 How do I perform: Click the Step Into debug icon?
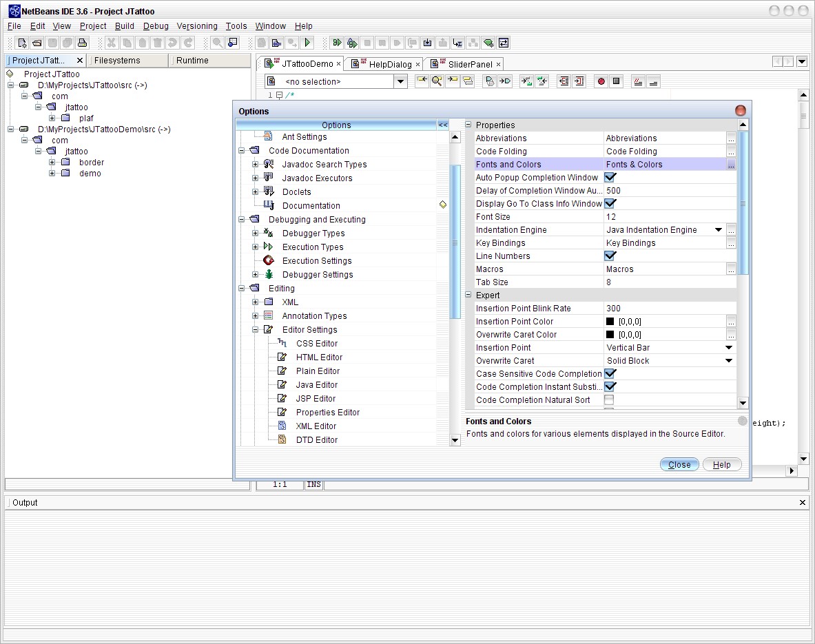point(427,43)
